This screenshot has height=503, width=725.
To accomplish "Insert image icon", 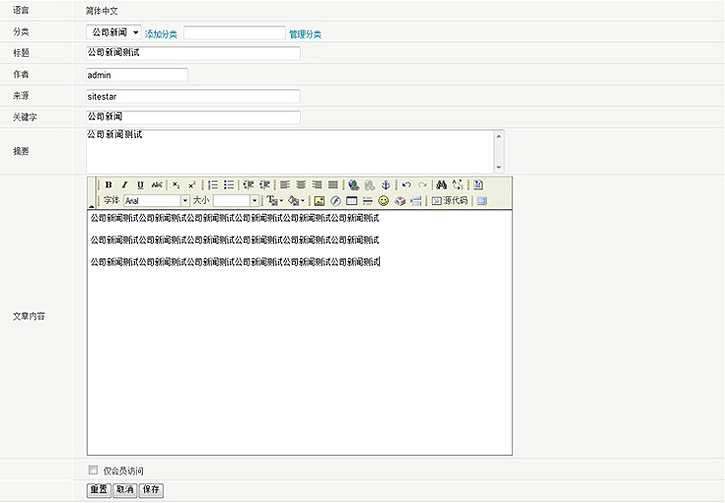I will (319, 201).
